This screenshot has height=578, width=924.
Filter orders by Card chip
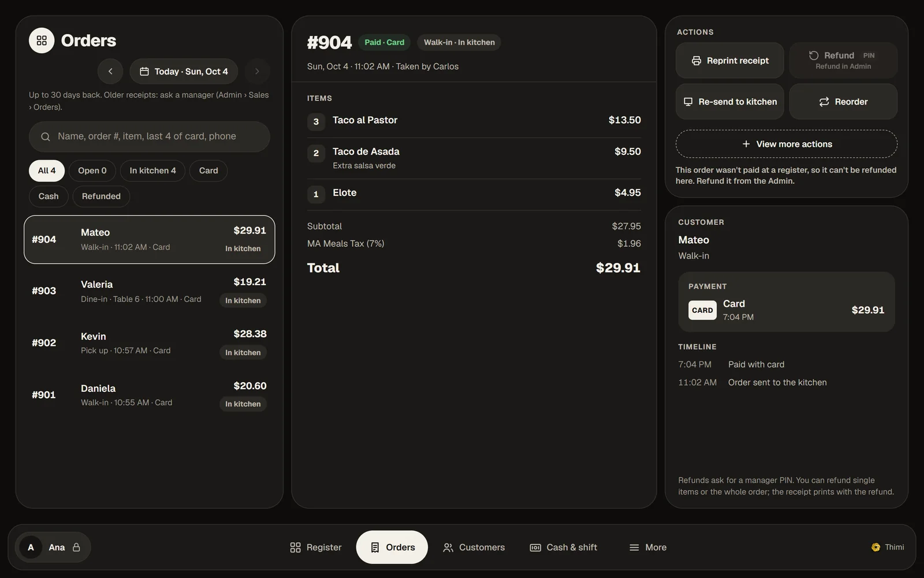[208, 171]
